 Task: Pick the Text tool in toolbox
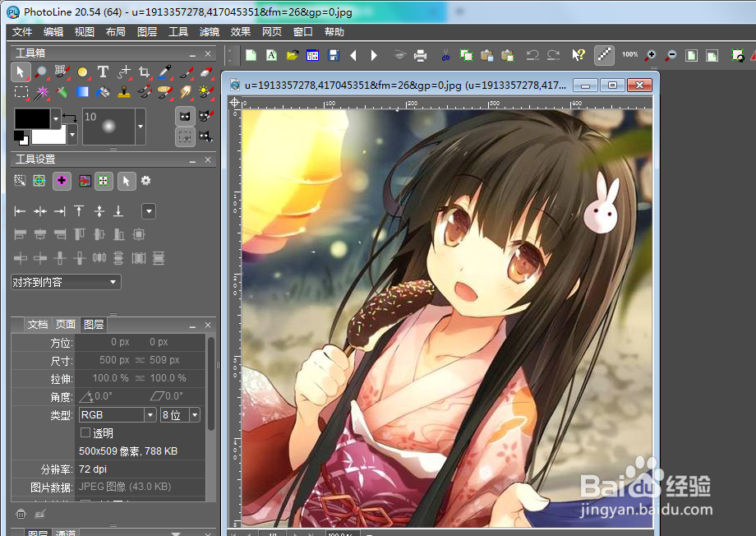click(103, 72)
